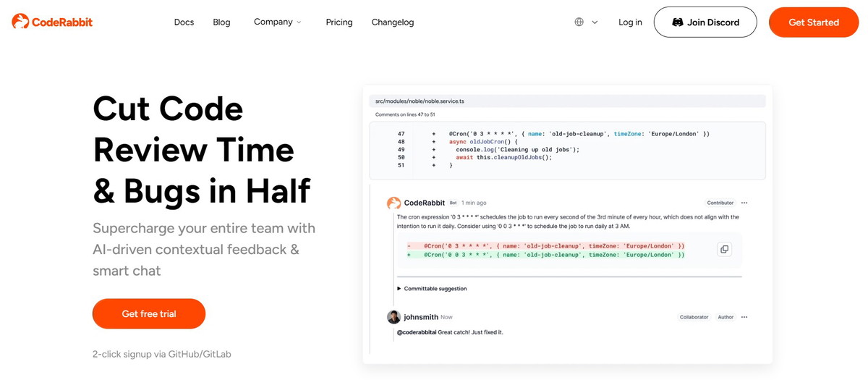Screen dimensions: 868x380
Task: Click the Contributor badge
Action: (x=720, y=203)
